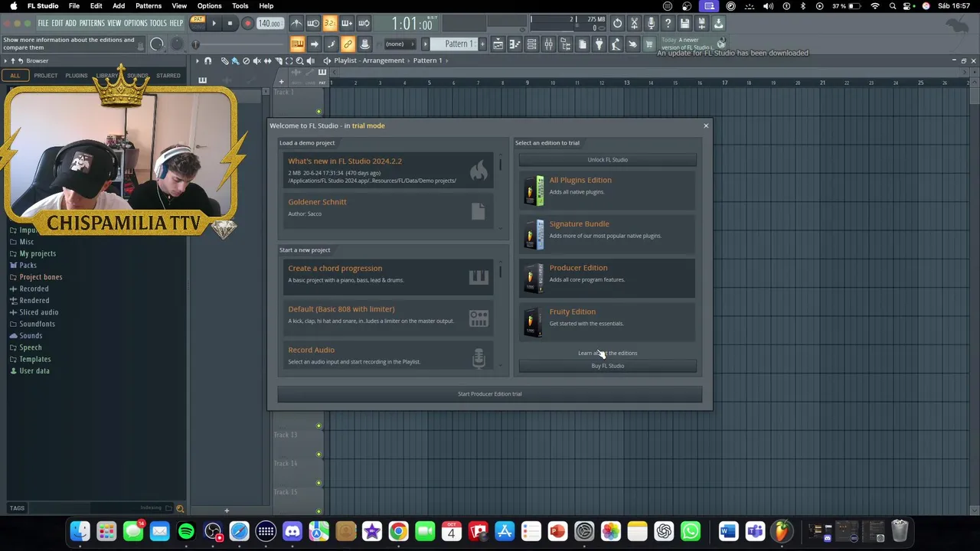This screenshot has height=551, width=980.
Task: Open the (none) snap dropdown
Action: 400,44
